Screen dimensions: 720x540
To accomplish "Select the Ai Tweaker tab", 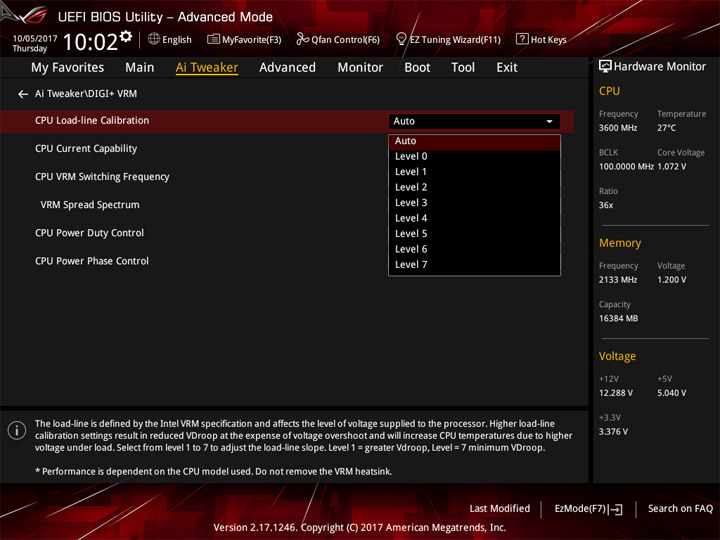I will click(207, 68).
